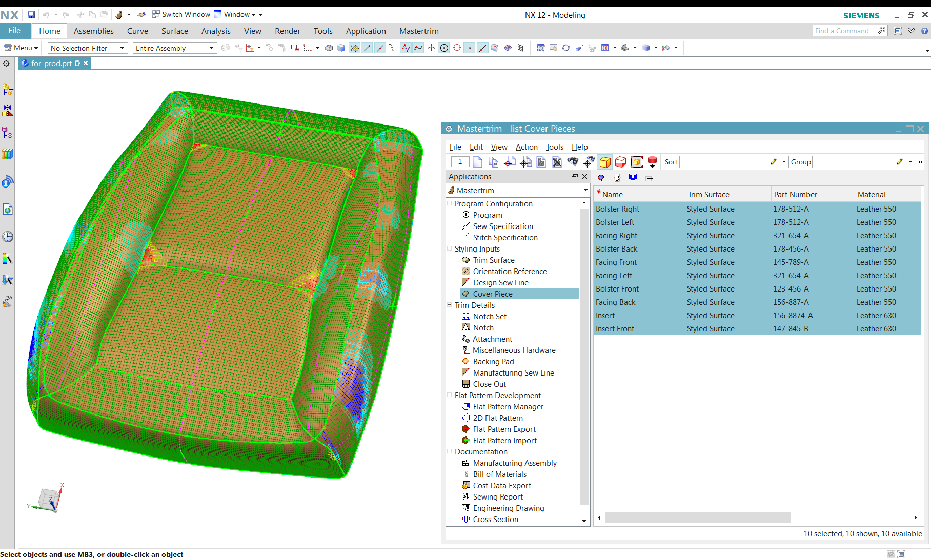Screen dimensions: 931x560
Task: Click the Applications tree vertical scrollbar
Action: 584,356
